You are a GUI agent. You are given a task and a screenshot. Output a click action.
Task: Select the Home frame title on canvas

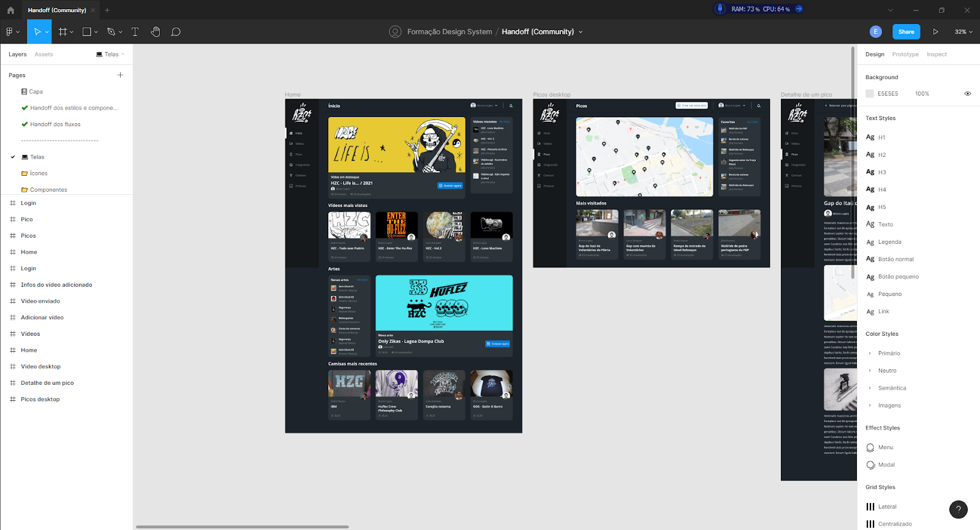tap(293, 95)
